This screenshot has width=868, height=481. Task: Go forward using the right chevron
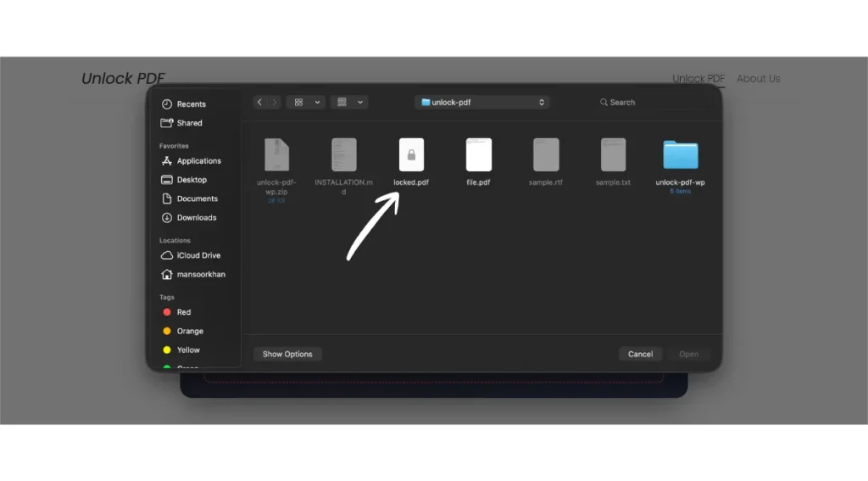274,102
